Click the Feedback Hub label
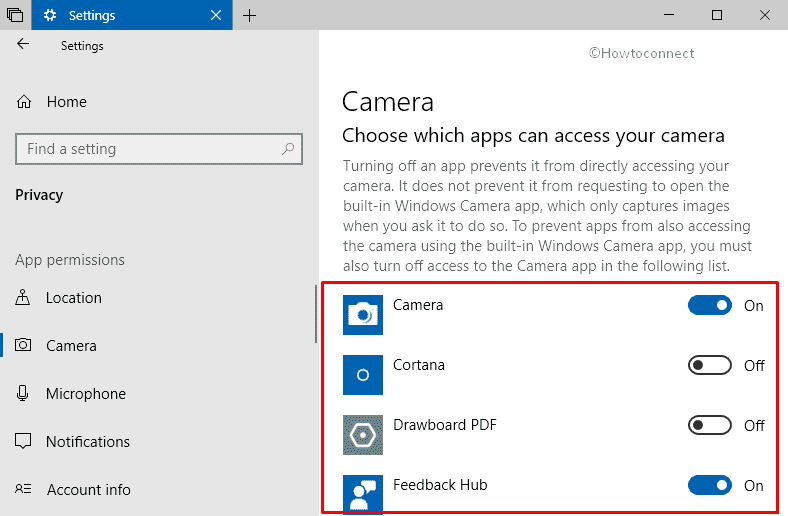788x516 pixels. (440, 485)
